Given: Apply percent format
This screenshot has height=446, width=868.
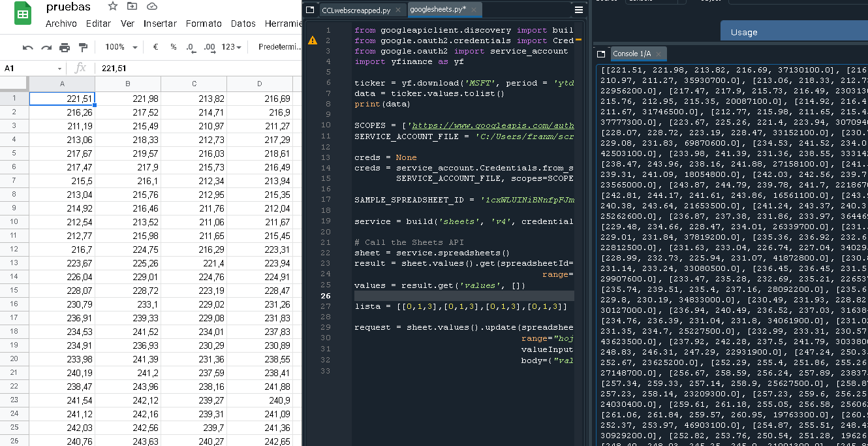Looking at the screenshot, I should tap(174, 47).
